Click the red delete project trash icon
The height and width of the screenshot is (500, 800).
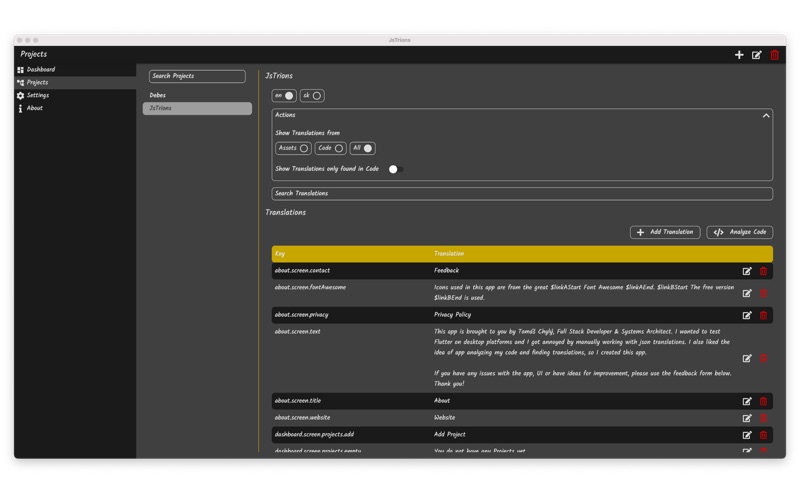[774, 55]
